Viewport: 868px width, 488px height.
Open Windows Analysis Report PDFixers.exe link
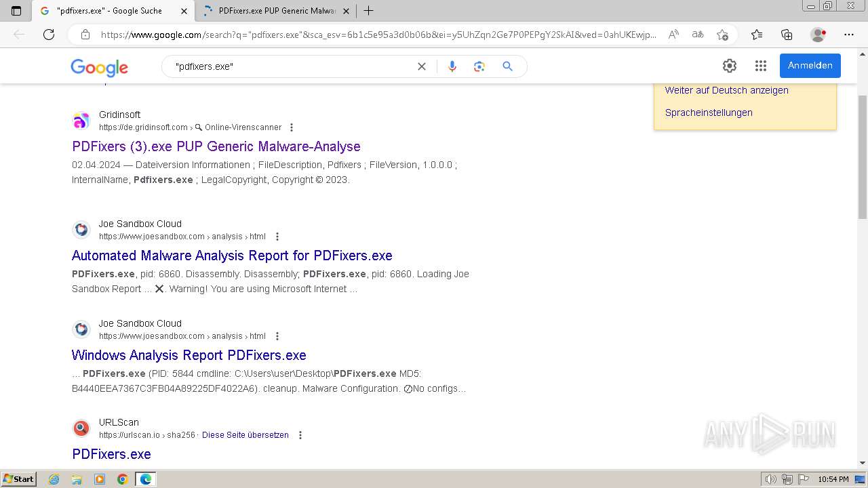[x=189, y=355]
